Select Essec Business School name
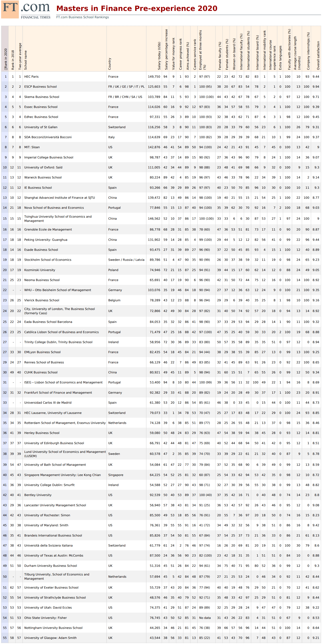The image size is (322, 644). pyautogui.click(x=41, y=107)
